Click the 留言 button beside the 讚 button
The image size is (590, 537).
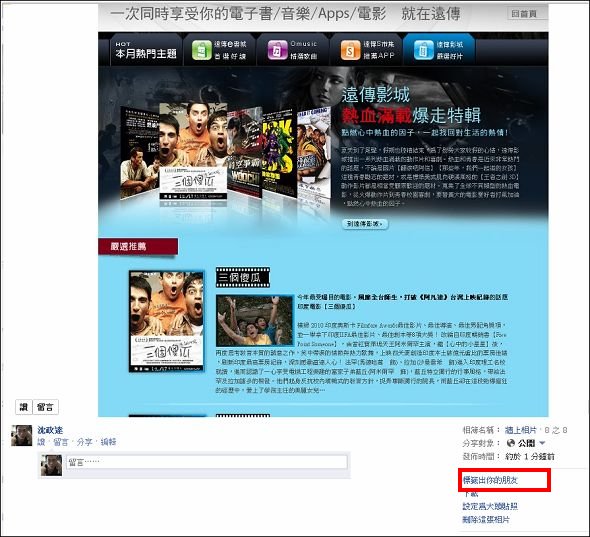click(x=46, y=407)
